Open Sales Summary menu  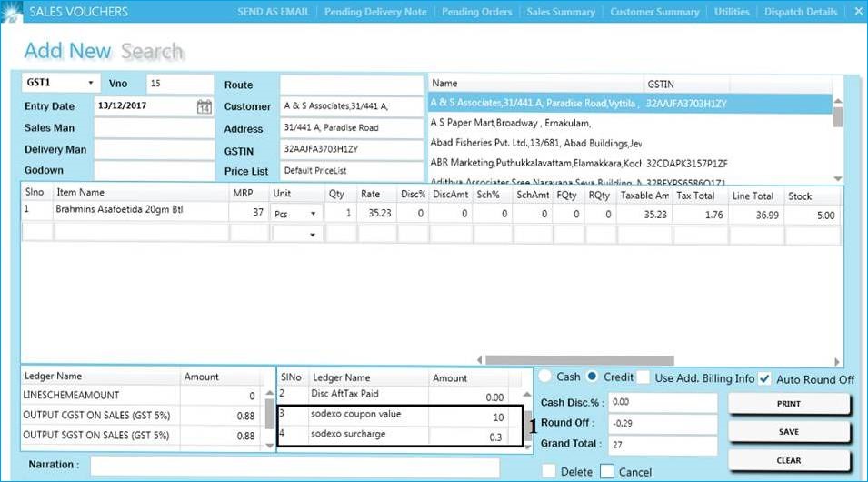pos(561,12)
